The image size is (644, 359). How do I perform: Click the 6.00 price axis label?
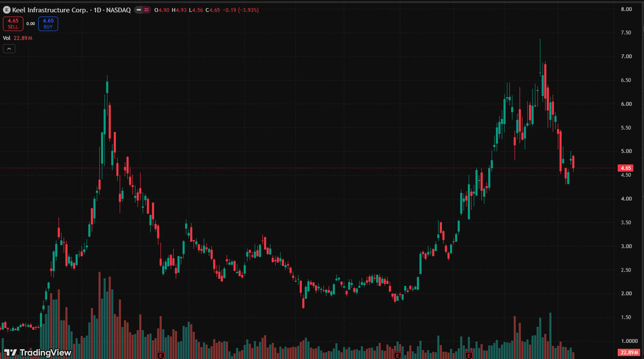[626, 104]
